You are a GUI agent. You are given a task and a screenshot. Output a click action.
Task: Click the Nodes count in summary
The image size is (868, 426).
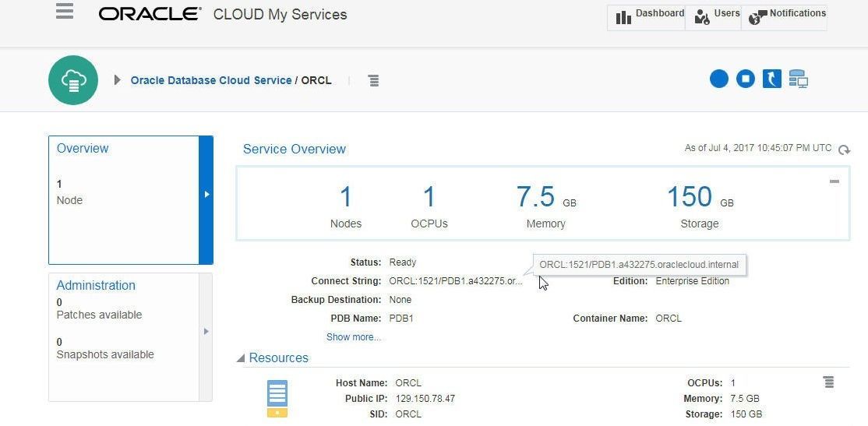(x=345, y=197)
